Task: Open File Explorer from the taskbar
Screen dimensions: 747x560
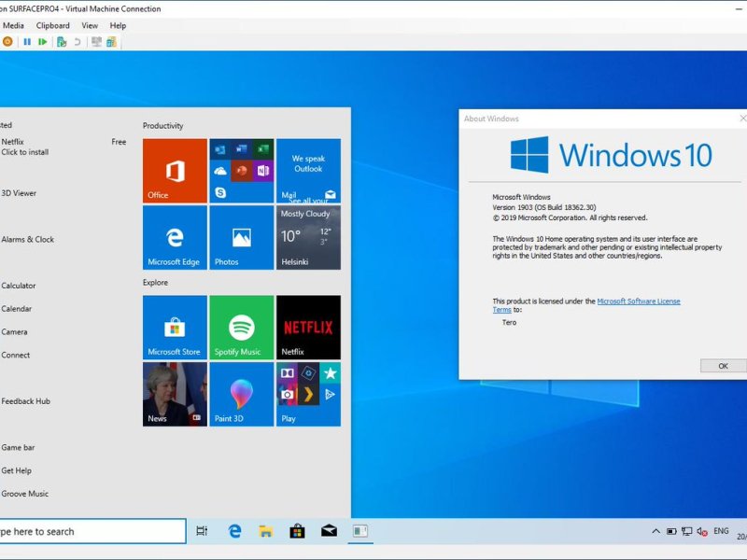Action: point(266,531)
